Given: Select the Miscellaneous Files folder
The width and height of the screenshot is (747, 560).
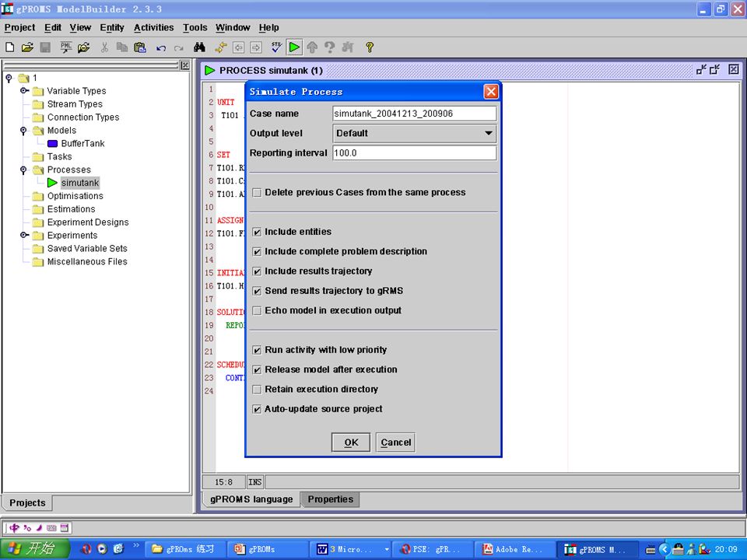Looking at the screenshot, I should tap(87, 261).
